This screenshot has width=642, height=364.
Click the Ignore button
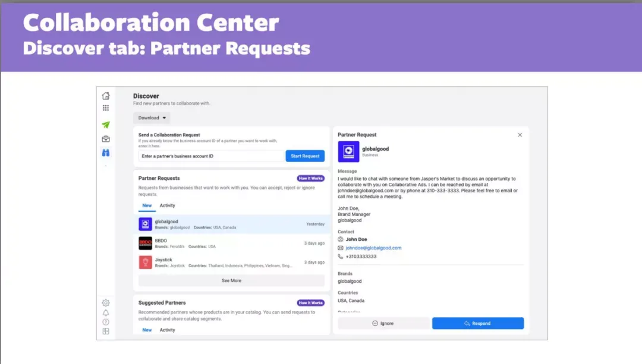[x=383, y=323]
